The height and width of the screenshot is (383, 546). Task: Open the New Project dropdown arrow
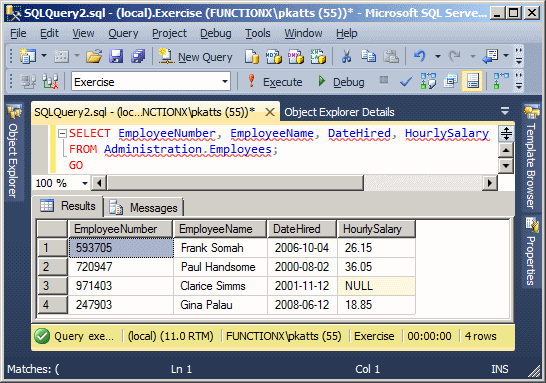(x=44, y=56)
